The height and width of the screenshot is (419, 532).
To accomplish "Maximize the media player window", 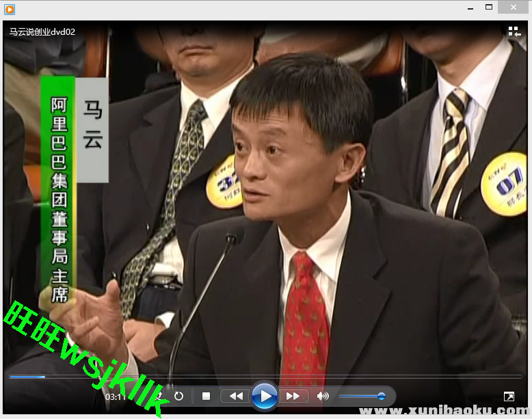I will 489,8.
